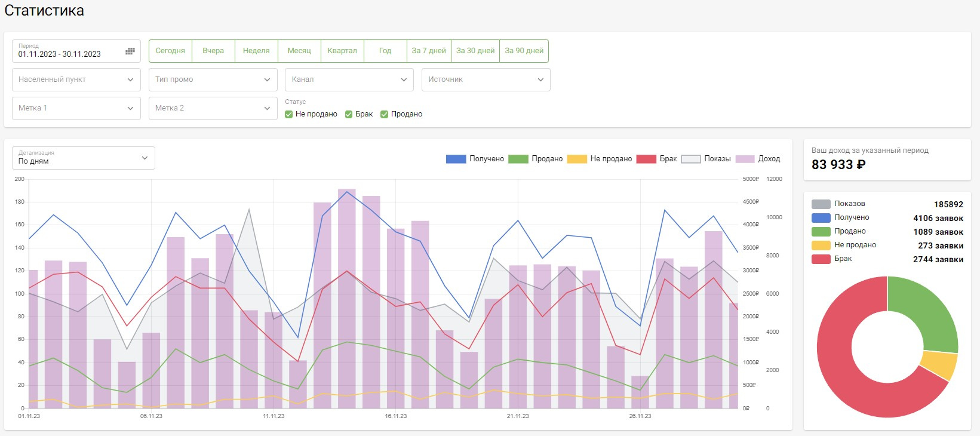
Task: Expand the Населенный пункт dropdown
Action: [x=76, y=79]
